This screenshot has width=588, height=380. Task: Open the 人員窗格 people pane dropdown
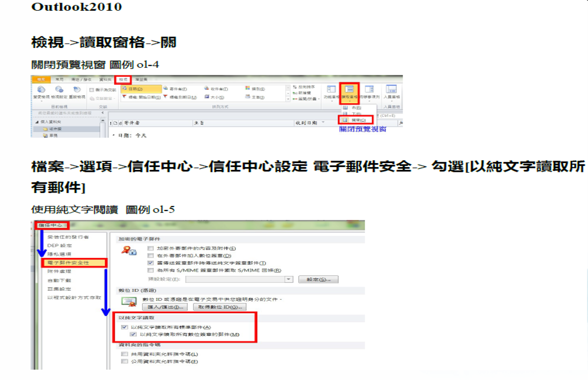tap(391, 93)
